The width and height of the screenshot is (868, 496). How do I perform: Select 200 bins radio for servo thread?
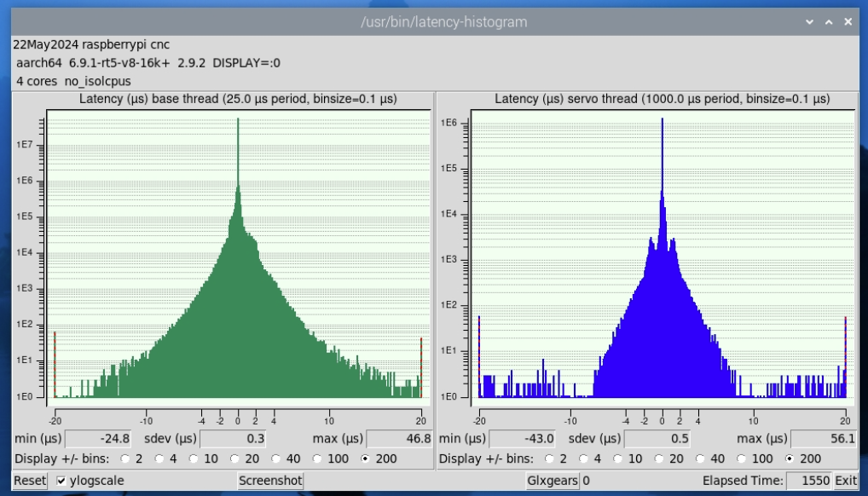[789, 459]
